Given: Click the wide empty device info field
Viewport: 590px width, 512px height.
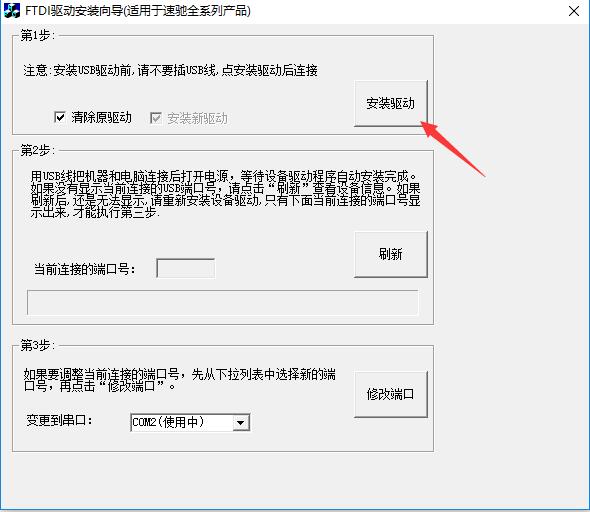Looking at the screenshot, I should click(222, 302).
